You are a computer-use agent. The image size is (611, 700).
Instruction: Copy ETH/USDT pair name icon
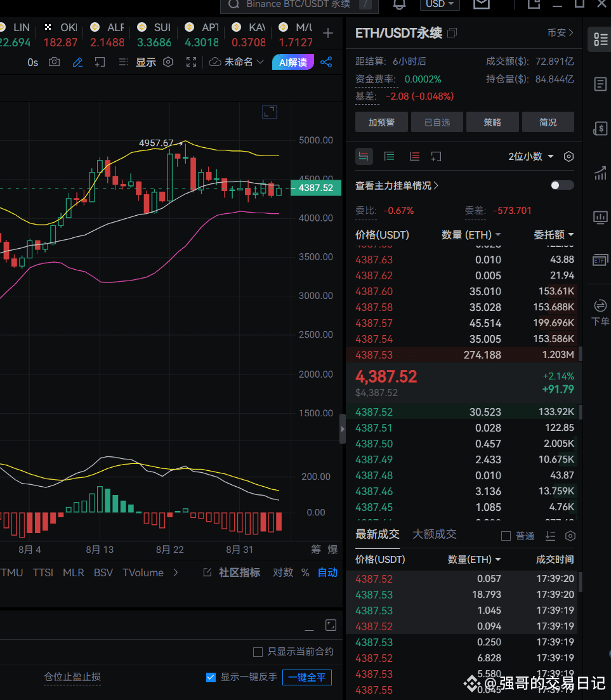[x=452, y=32]
